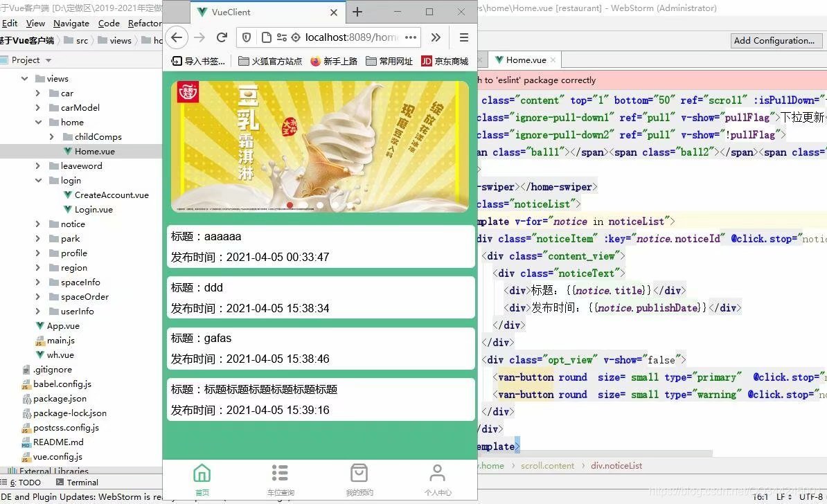Image resolution: width=827 pixels, height=504 pixels.
Task: Show more toolbar items chevron
Action: (x=436, y=37)
